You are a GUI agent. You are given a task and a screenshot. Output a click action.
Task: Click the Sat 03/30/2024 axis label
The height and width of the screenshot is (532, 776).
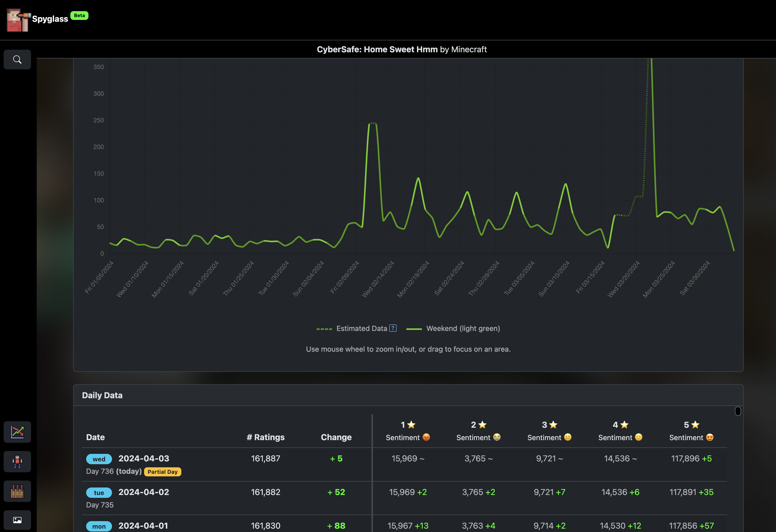(695, 278)
